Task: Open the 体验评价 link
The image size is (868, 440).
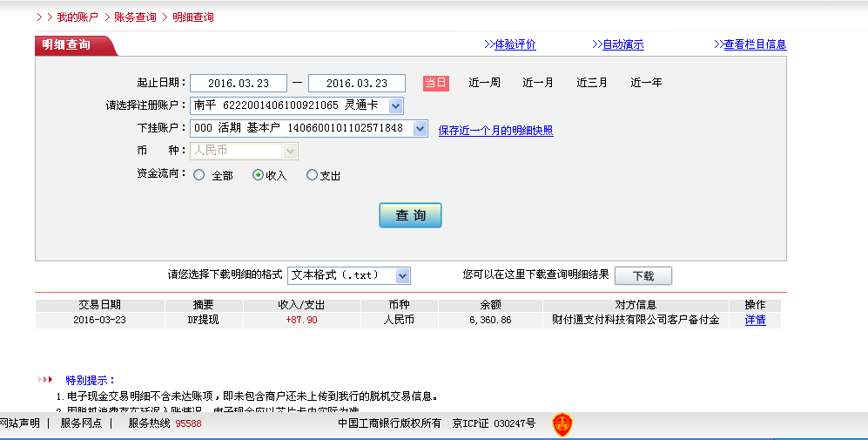Action: click(x=515, y=44)
